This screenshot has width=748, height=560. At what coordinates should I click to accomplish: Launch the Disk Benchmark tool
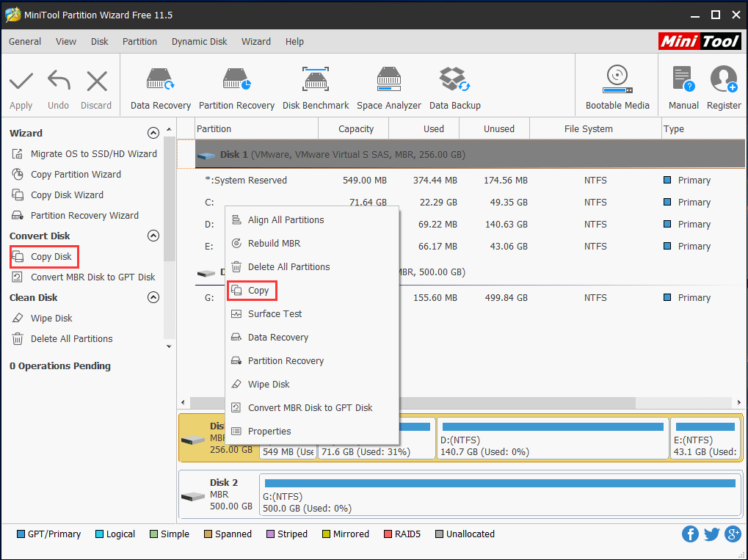[315, 84]
